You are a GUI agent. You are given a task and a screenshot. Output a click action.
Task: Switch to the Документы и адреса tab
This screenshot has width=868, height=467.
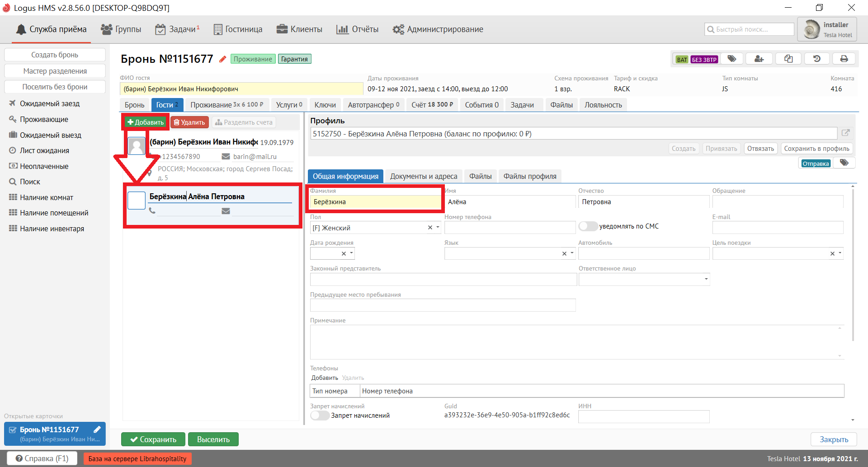coord(424,176)
